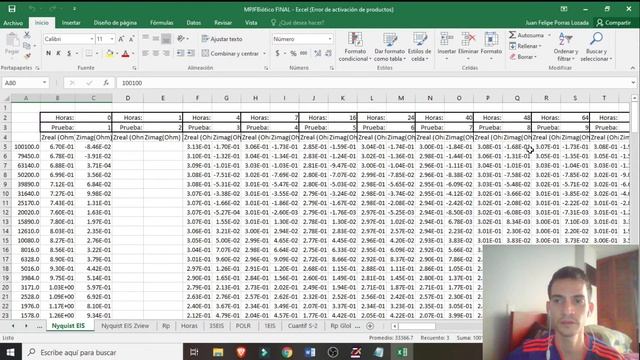
Task: Toggle center horizontal alignment
Action: 156,53
